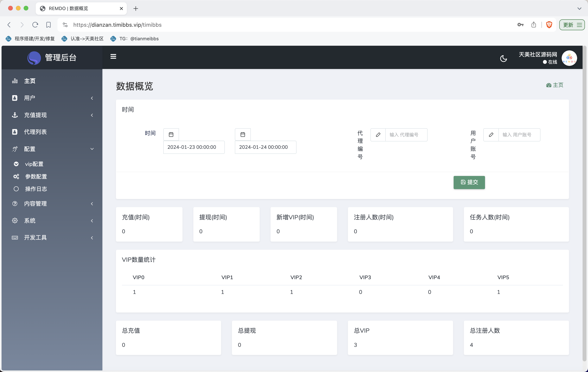
Task: Go forward in browser
Action: coord(22,25)
